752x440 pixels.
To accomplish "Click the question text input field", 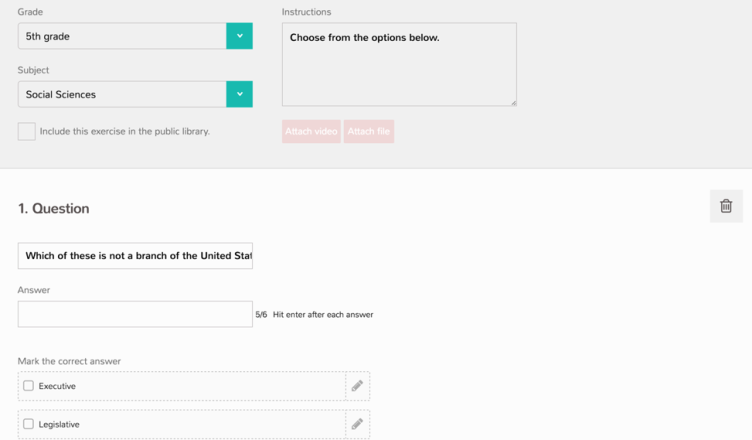I will pyautogui.click(x=135, y=256).
